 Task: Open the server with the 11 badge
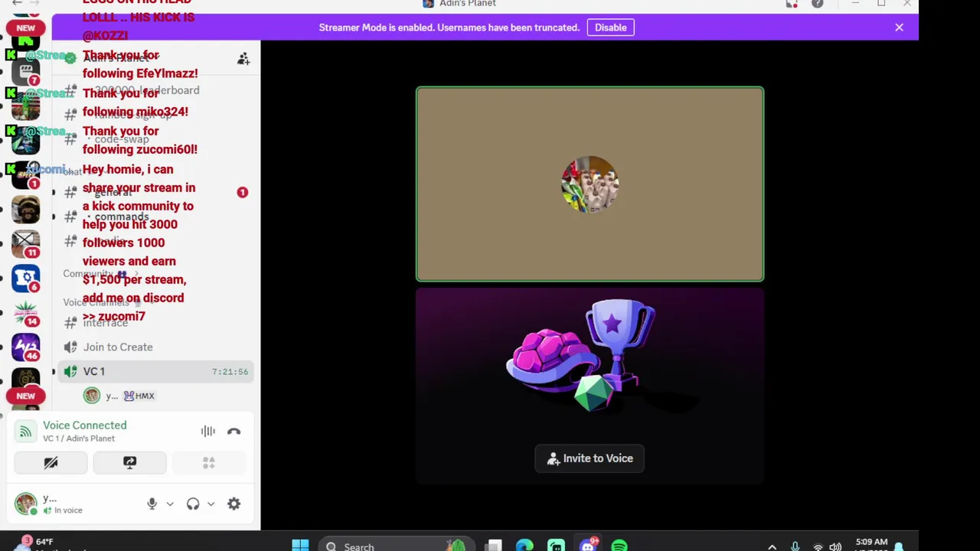(x=26, y=244)
